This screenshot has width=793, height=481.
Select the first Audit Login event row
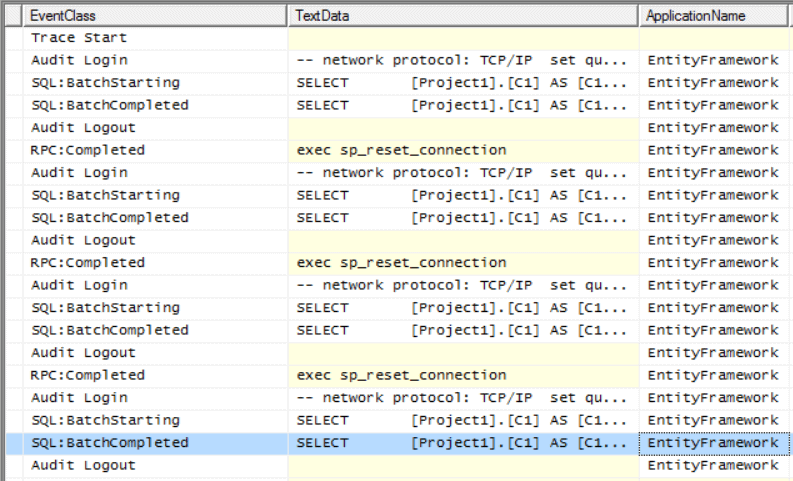tap(397, 61)
